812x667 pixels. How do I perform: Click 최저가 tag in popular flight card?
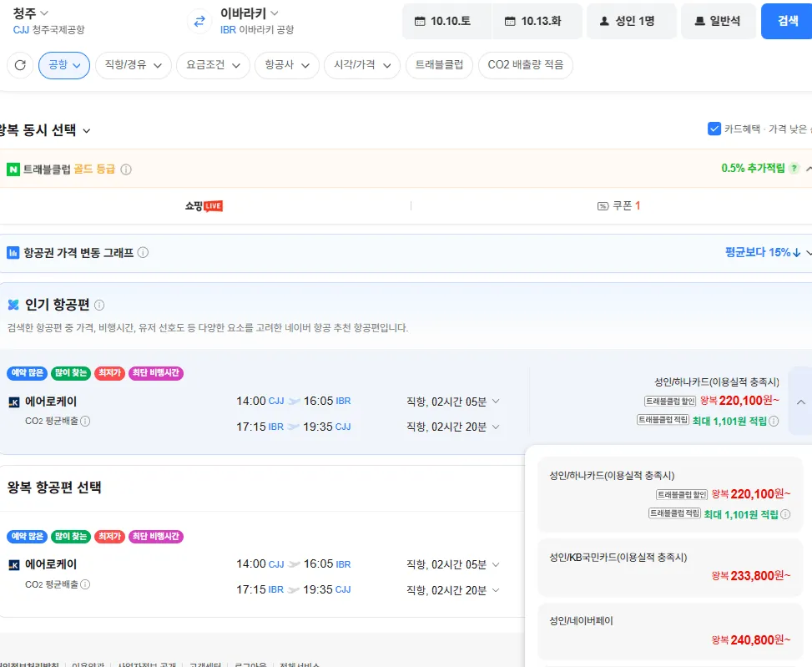click(109, 373)
